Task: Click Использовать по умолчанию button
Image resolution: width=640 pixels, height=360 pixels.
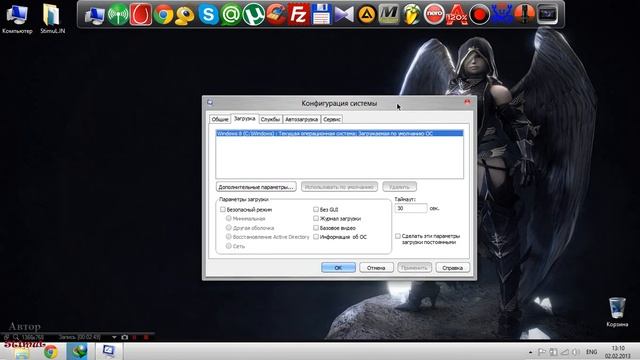Action: [x=339, y=187]
